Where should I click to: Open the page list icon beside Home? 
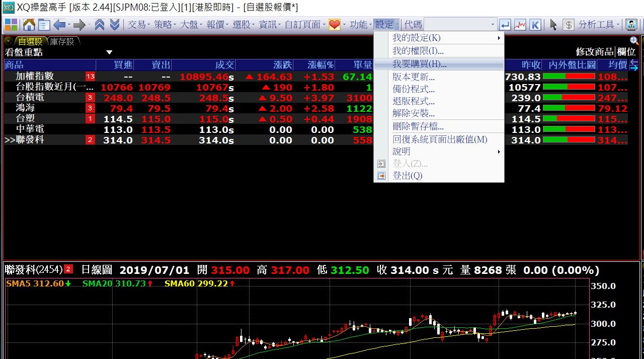44,25
